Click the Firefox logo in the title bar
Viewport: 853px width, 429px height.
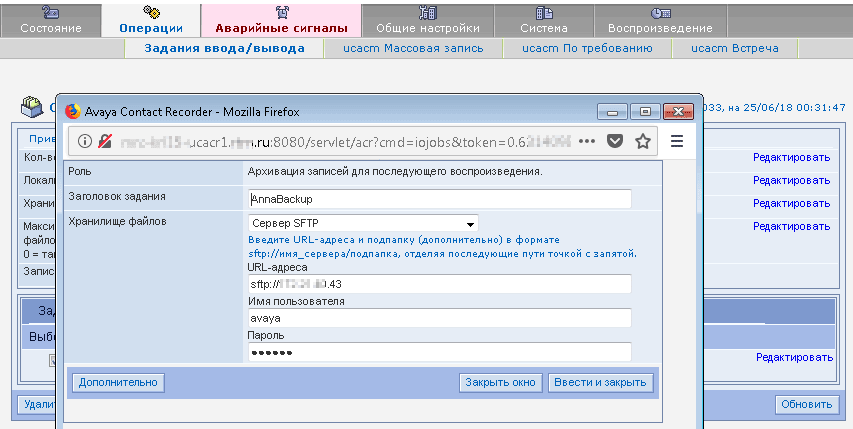tap(73, 111)
